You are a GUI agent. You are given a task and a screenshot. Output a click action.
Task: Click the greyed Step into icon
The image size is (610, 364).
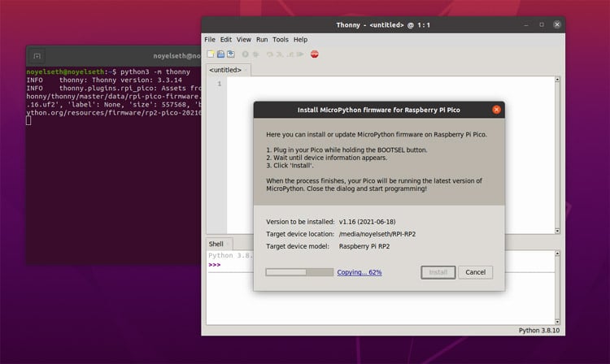click(280, 54)
